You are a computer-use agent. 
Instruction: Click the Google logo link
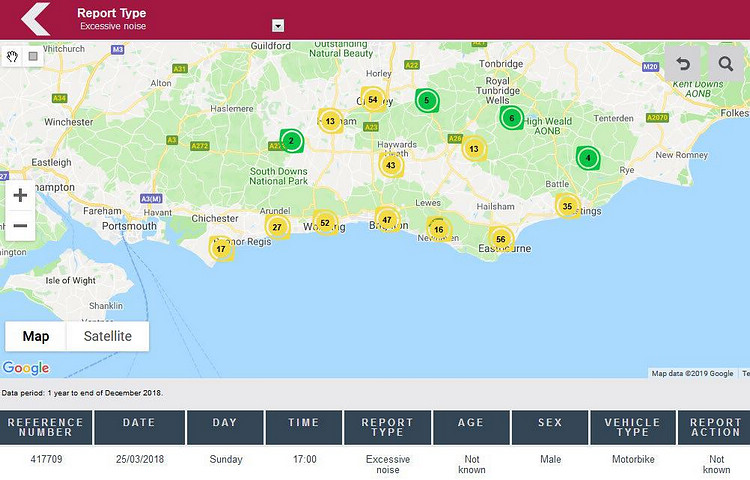tap(25, 368)
